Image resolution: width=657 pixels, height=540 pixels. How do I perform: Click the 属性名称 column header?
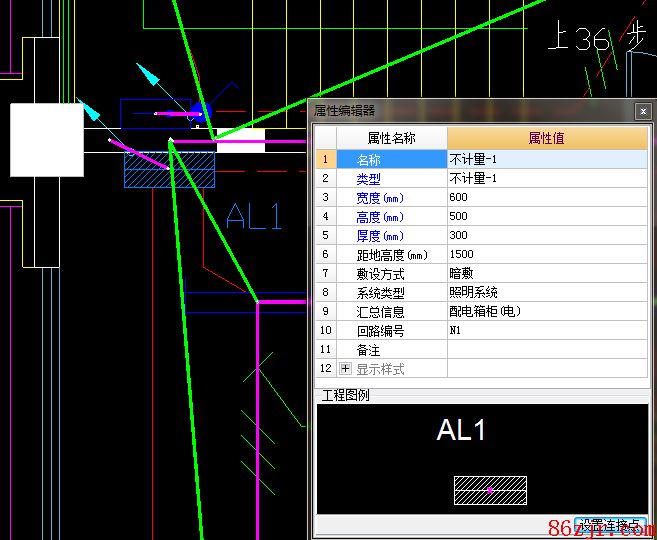(x=391, y=138)
